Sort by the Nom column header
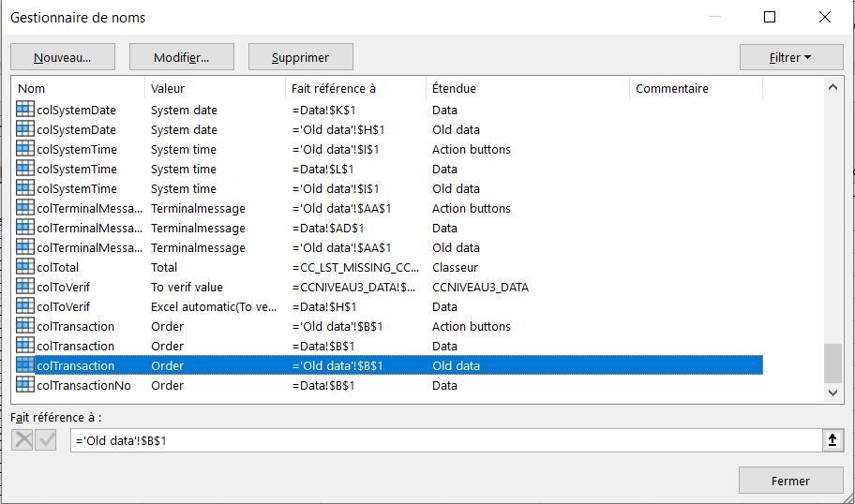 78,88
